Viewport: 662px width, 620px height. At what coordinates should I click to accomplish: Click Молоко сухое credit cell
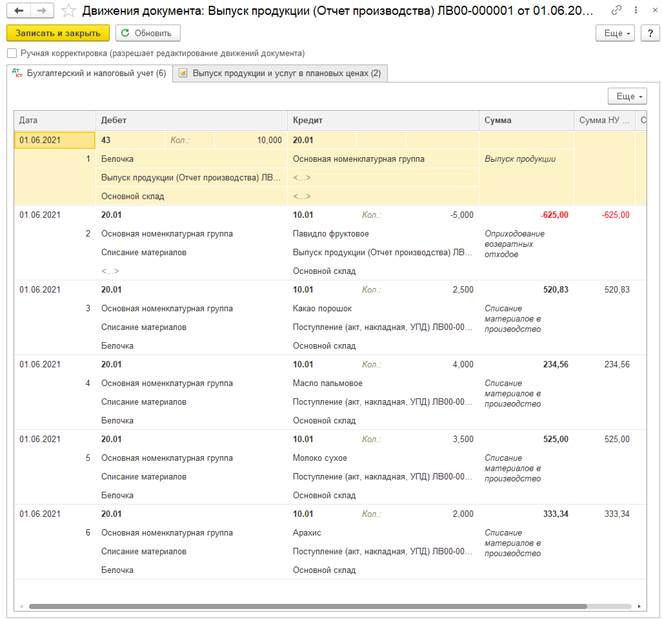320,458
